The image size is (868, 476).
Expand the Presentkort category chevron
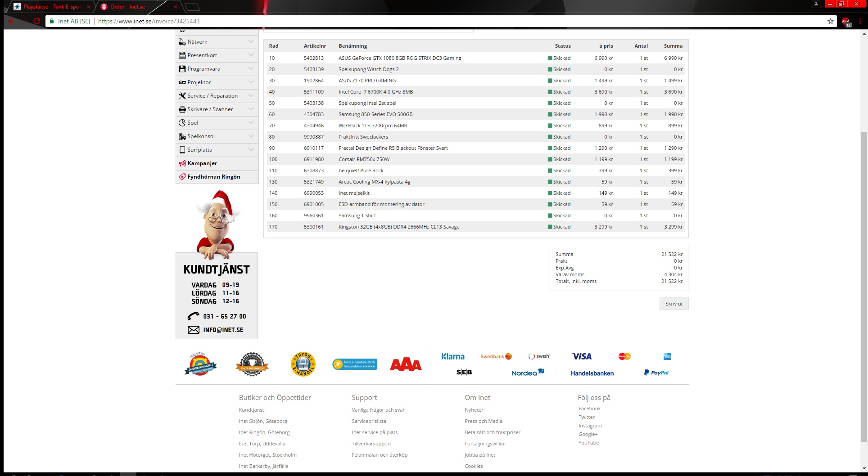[x=251, y=55]
